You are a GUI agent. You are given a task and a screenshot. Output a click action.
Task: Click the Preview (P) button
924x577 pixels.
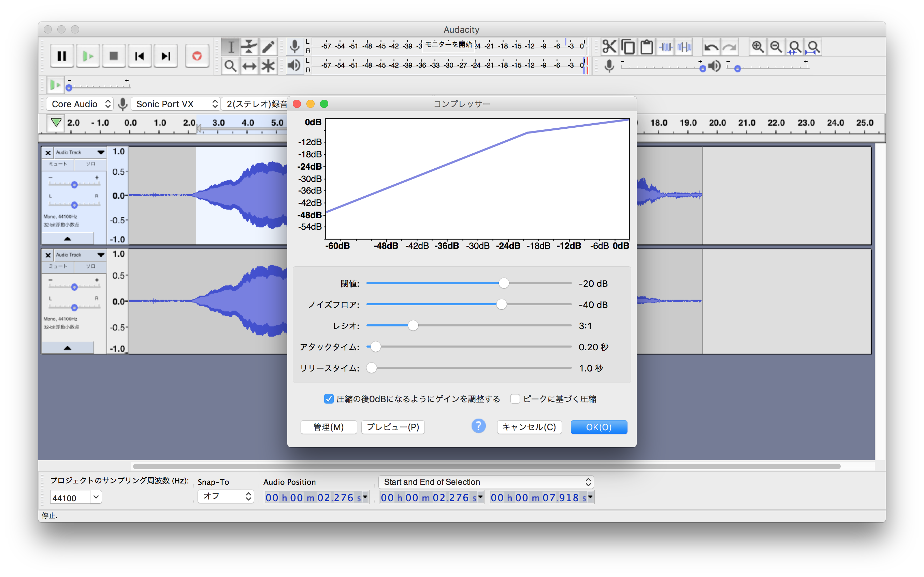point(393,427)
